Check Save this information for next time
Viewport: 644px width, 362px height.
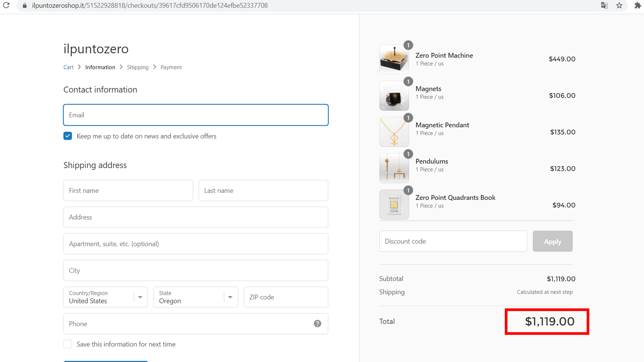(x=68, y=344)
